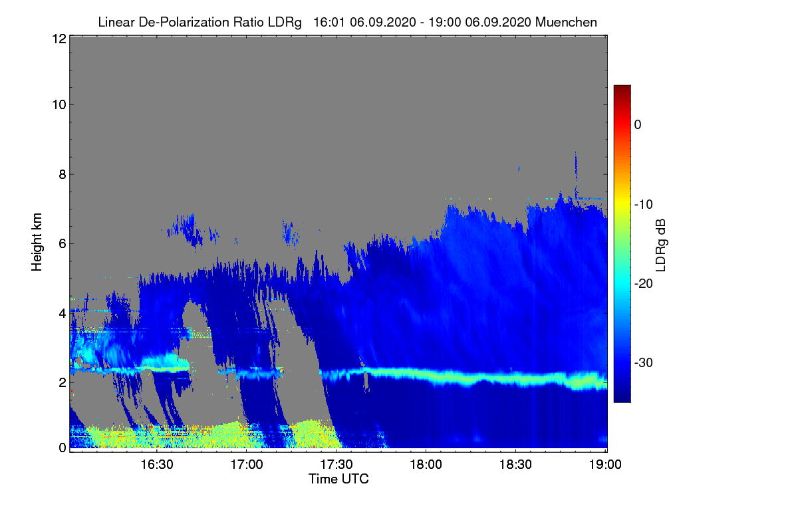This screenshot has height=532, width=798.
Task: Click the height tick label 8
Action: (x=61, y=174)
